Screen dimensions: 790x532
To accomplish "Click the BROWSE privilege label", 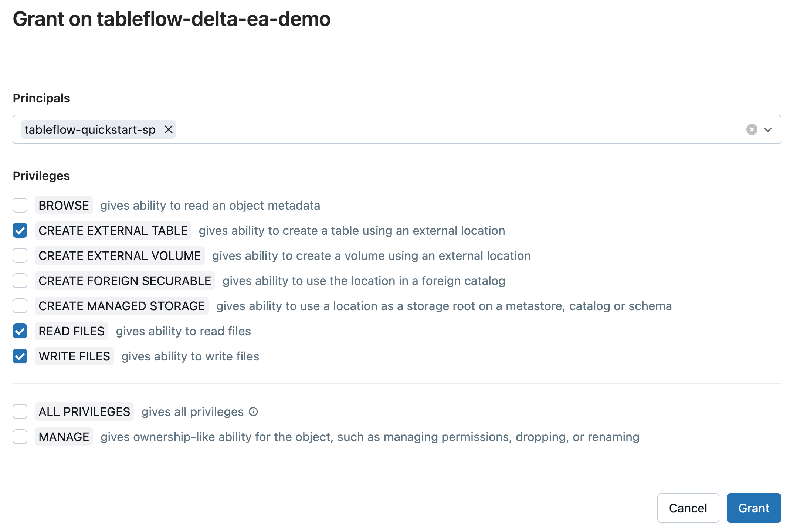I will click(64, 205).
